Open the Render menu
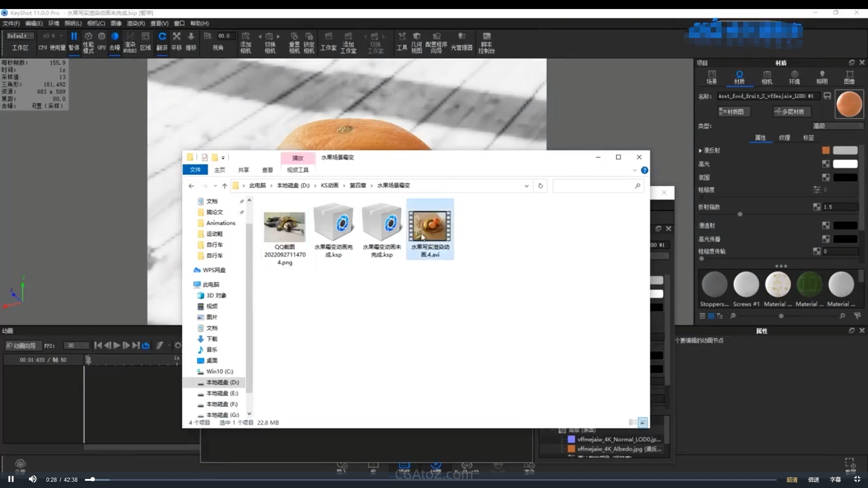 (136, 23)
